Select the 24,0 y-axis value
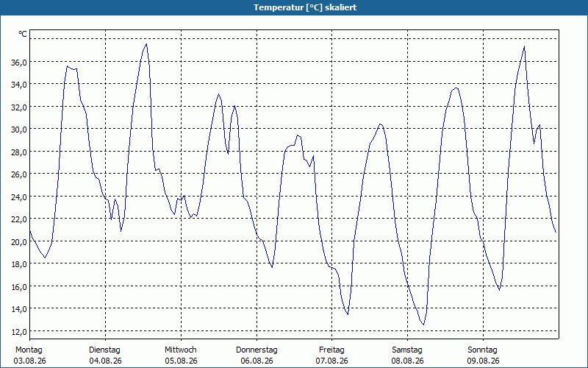 19,197
